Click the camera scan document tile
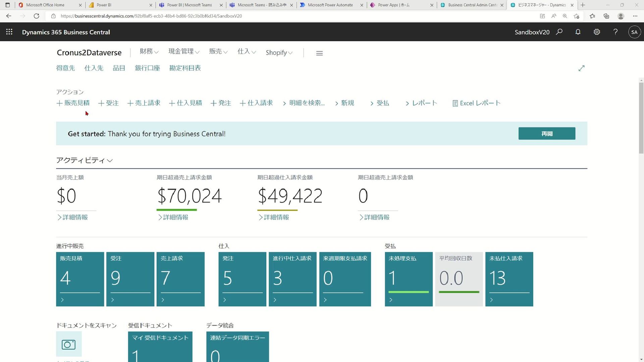 (x=69, y=344)
